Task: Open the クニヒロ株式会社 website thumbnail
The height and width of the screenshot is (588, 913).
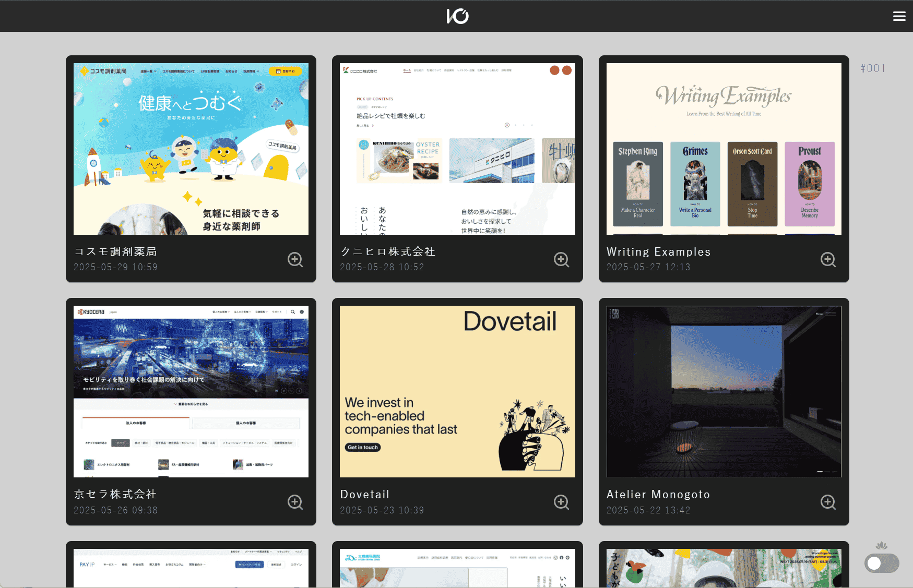Action: (x=457, y=149)
